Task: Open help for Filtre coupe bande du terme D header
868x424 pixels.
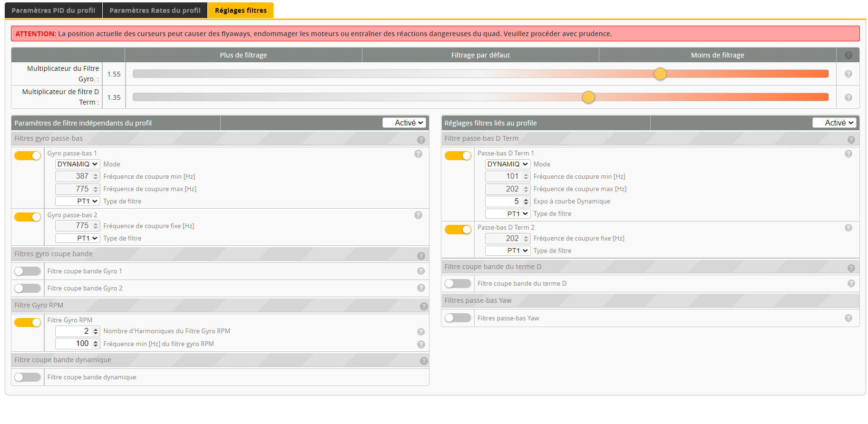Action: click(851, 268)
